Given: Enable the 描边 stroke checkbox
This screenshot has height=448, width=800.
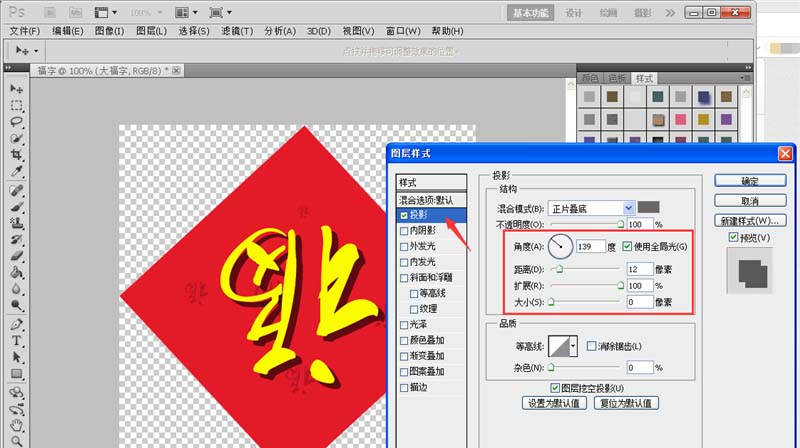Looking at the screenshot, I should [404, 388].
